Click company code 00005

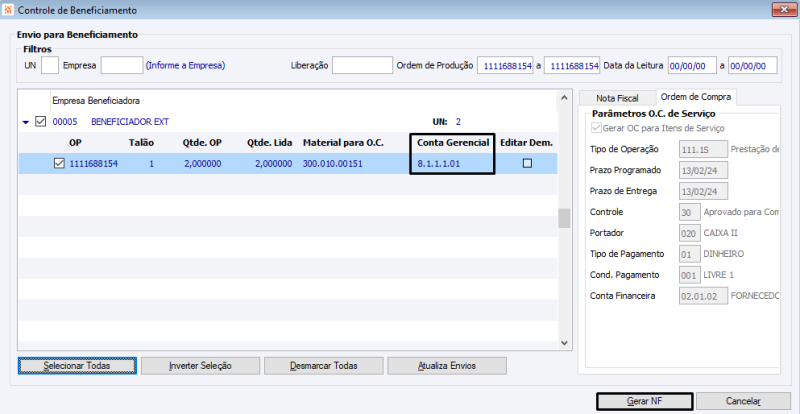(63, 122)
